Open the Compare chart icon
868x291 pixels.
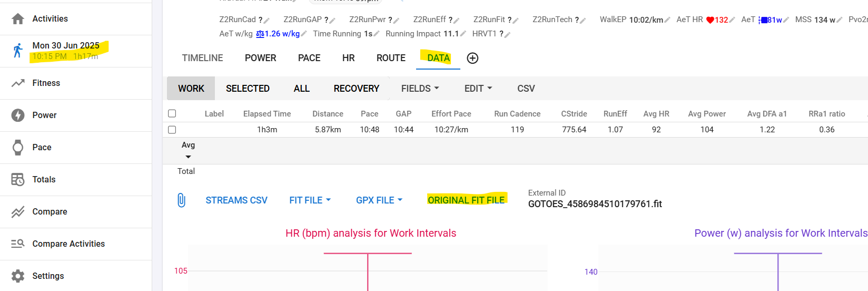[18, 212]
